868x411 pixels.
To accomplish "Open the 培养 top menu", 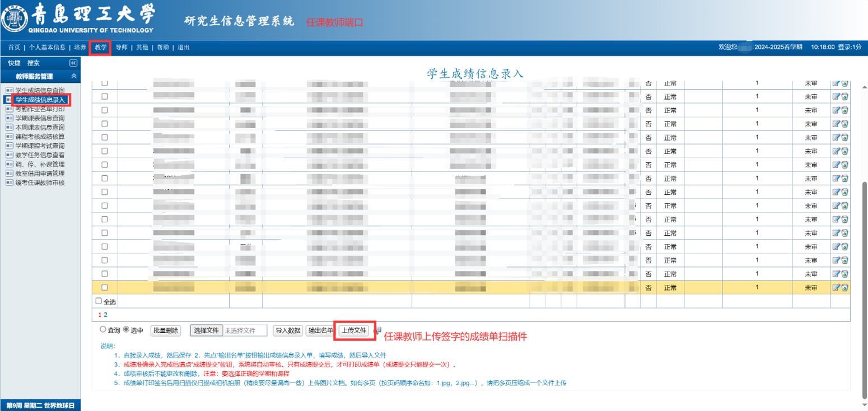I will [80, 48].
